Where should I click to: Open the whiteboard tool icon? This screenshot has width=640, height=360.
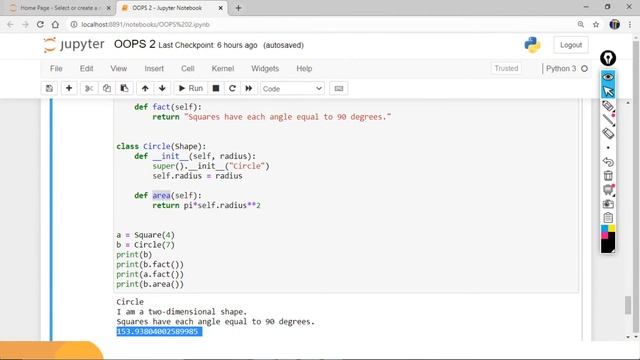tap(608, 190)
